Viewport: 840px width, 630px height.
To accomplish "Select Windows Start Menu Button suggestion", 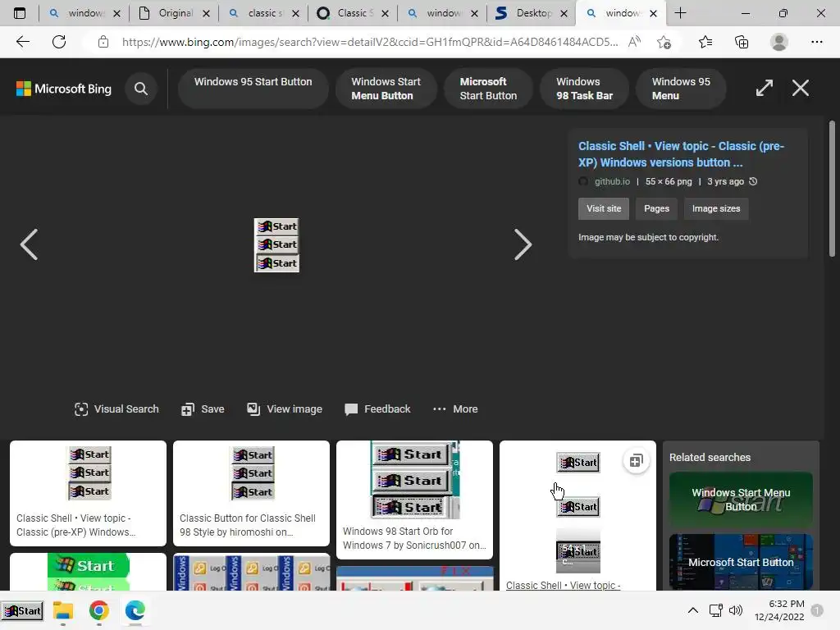I will coord(386,89).
